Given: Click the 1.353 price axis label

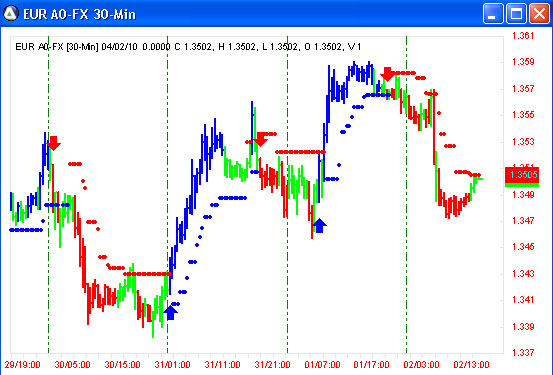Looking at the screenshot, I should point(523,141).
